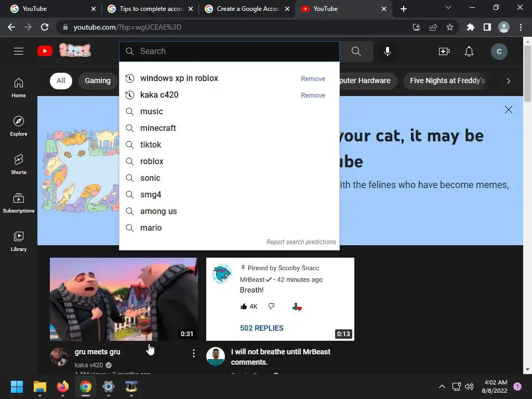Screen dimensions: 532x399
Task: Open the kaka v420 channel avatar
Action: click(59, 356)
